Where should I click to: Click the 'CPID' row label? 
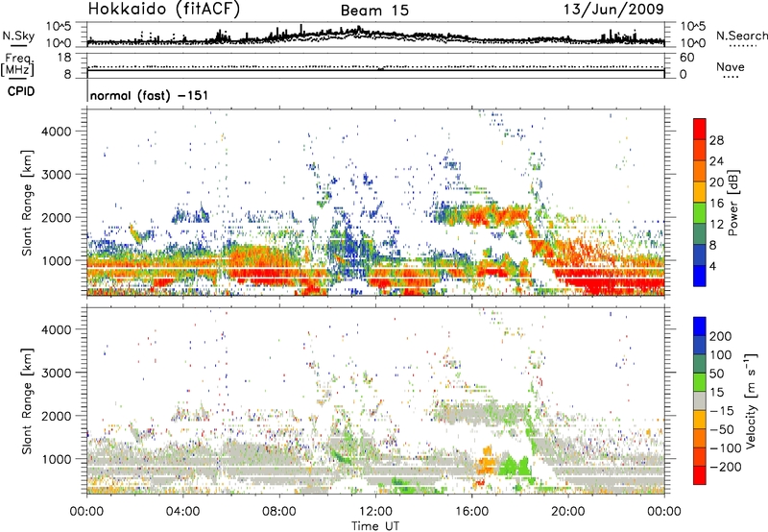(x=21, y=91)
